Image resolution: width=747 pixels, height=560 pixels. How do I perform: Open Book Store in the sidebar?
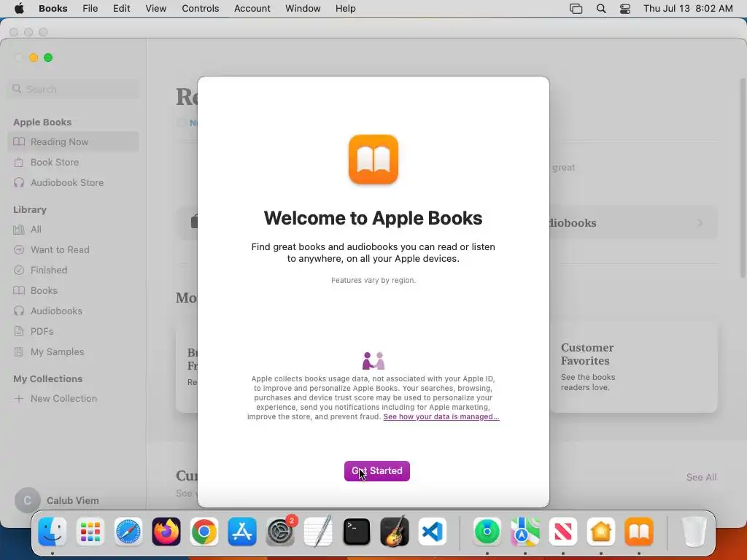74,163
